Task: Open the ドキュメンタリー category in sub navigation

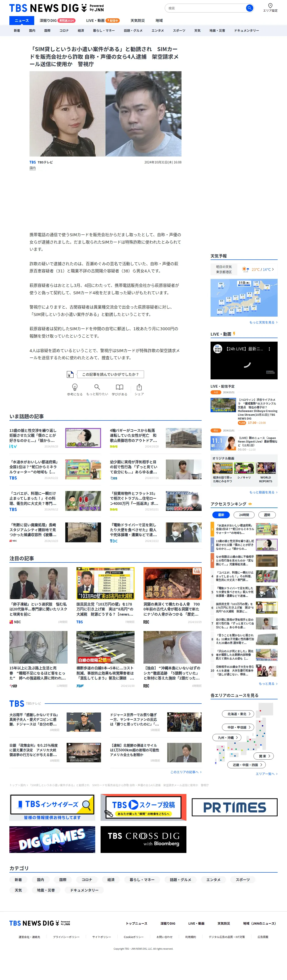Action: pos(247,30)
